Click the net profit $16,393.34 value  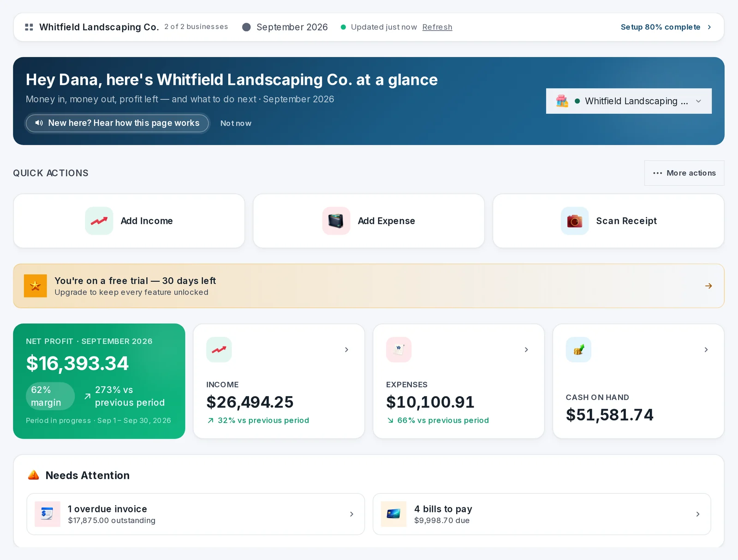click(77, 363)
